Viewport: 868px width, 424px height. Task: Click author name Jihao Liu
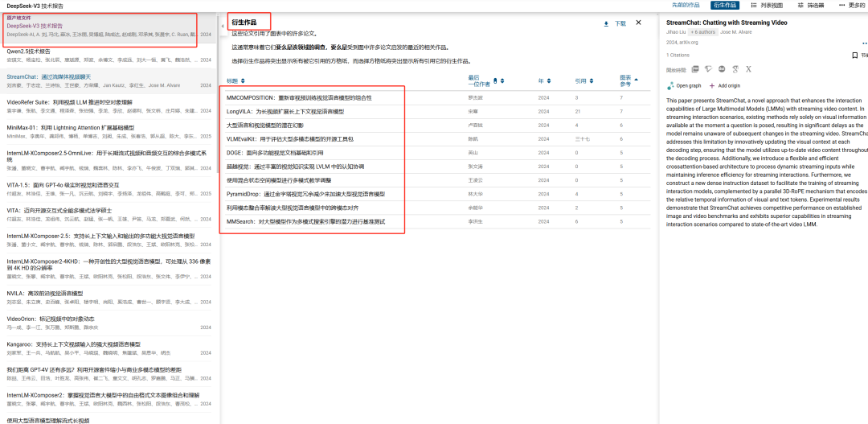click(x=675, y=32)
